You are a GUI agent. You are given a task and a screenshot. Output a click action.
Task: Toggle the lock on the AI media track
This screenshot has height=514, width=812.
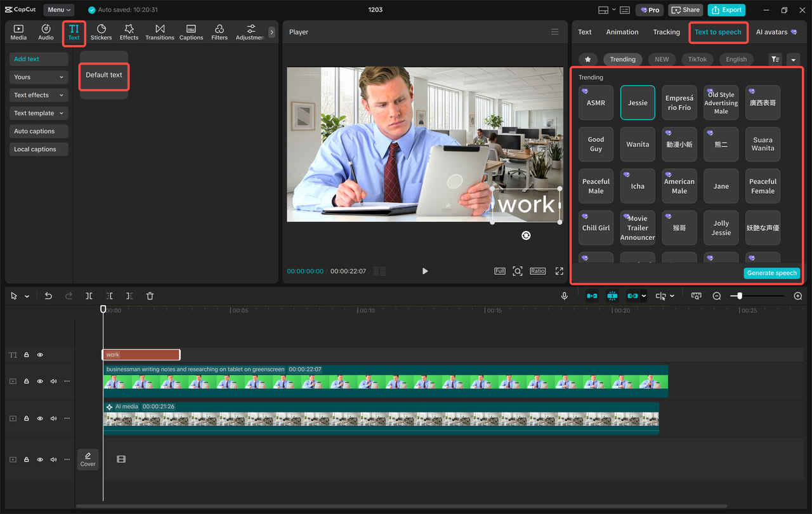(27, 419)
